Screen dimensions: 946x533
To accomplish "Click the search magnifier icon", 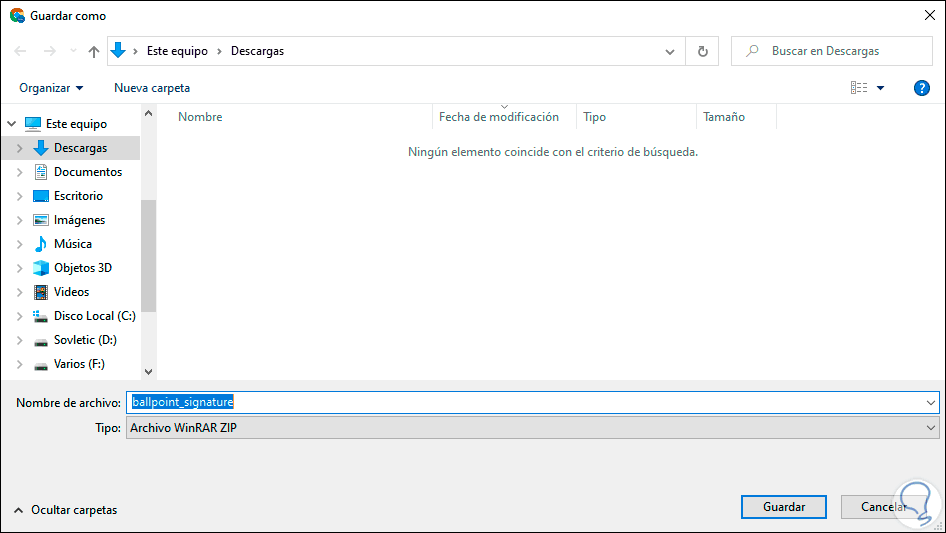I will pos(752,51).
